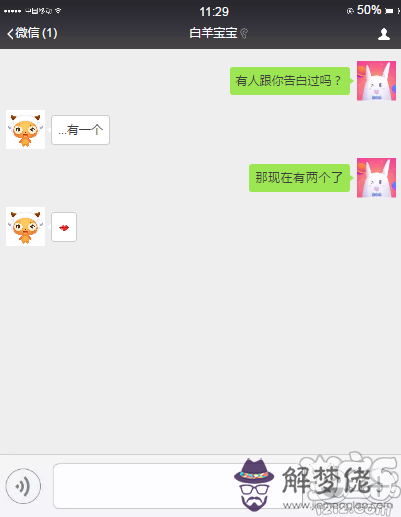Open the rabbit avatar beside 有人跟你告白过吗？
Screen dimensions: 401x517
point(376,81)
